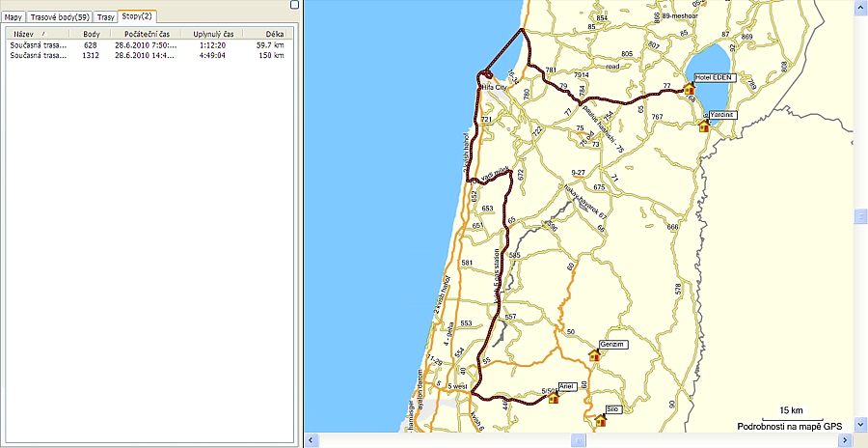The height and width of the screenshot is (448, 868).
Task: Click the map scroll right arrow
Action: pyautogui.click(x=847, y=440)
